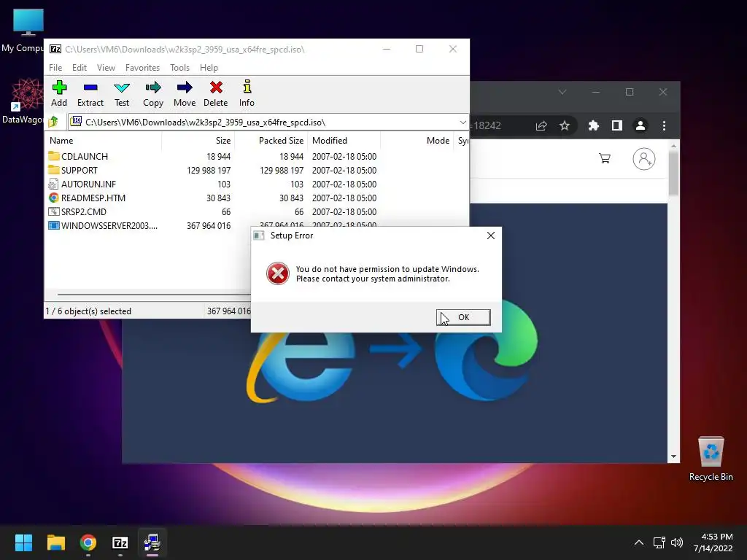
Task: Open the Chrome profile icon
Action: click(x=640, y=125)
